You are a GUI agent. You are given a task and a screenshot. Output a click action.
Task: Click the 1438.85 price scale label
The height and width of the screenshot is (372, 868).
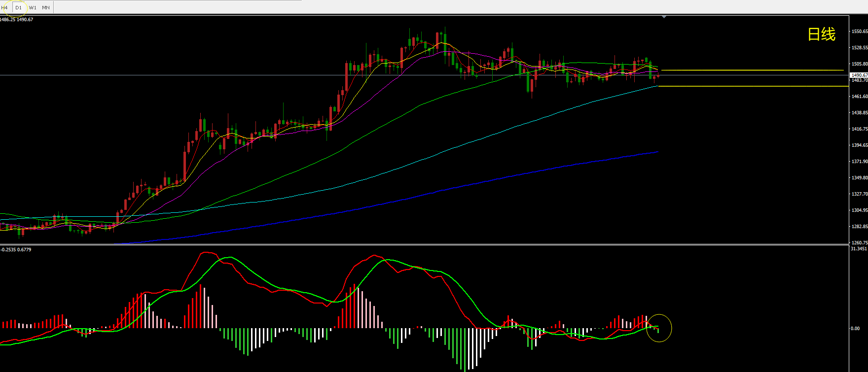tap(860, 113)
